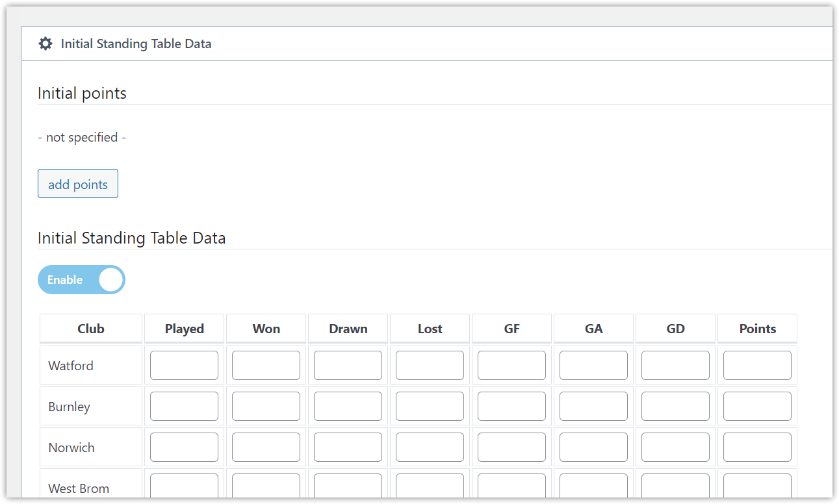839x504 pixels.
Task: Click West Brom's Lost input field
Action: point(430,486)
